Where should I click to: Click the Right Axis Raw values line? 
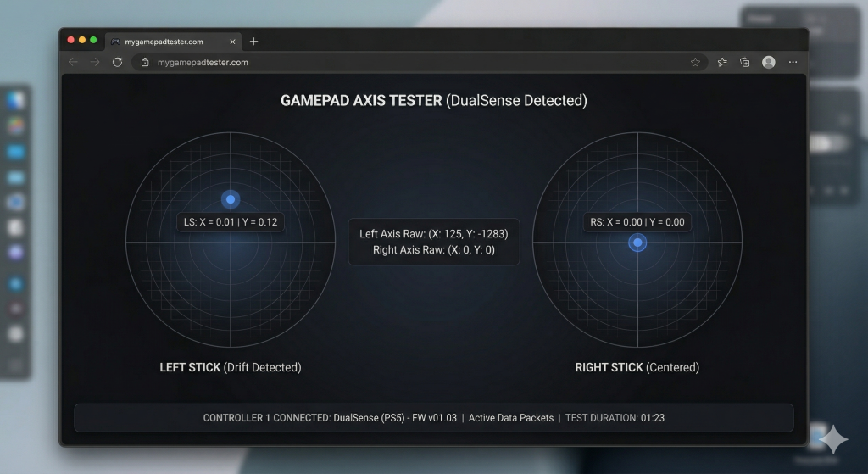tap(433, 250)
